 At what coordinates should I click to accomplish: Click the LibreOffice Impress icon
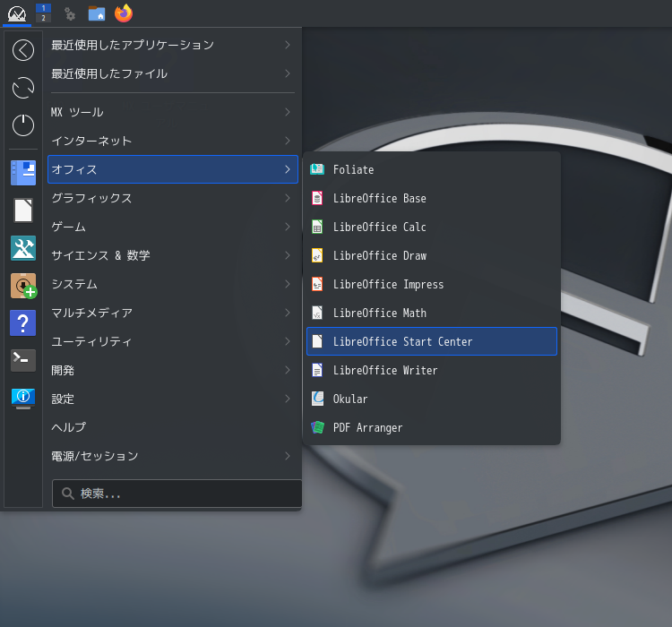coord(317,284)
